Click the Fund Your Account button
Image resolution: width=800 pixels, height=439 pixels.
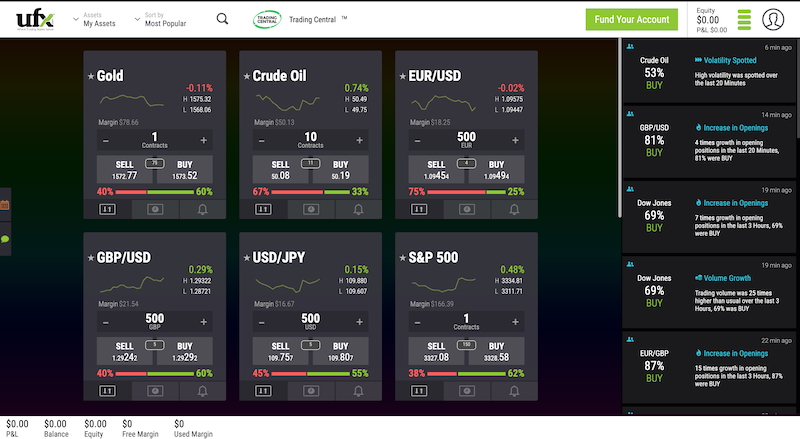632,19
